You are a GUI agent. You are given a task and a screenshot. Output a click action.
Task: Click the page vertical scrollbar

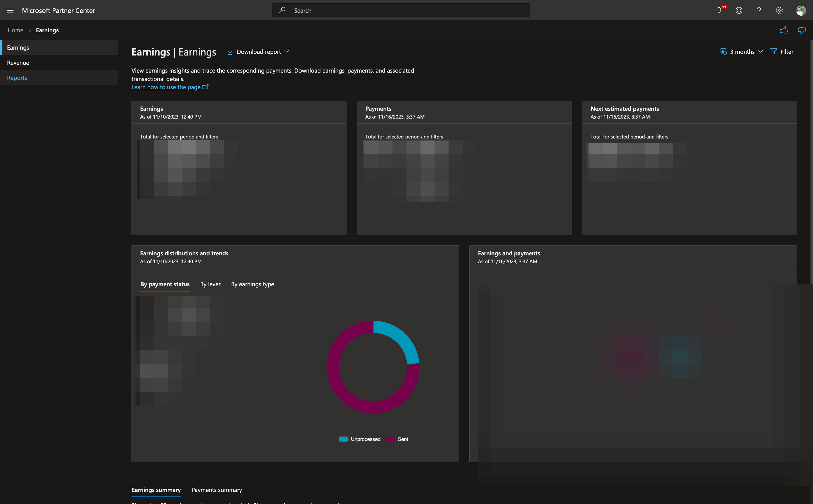811,162
